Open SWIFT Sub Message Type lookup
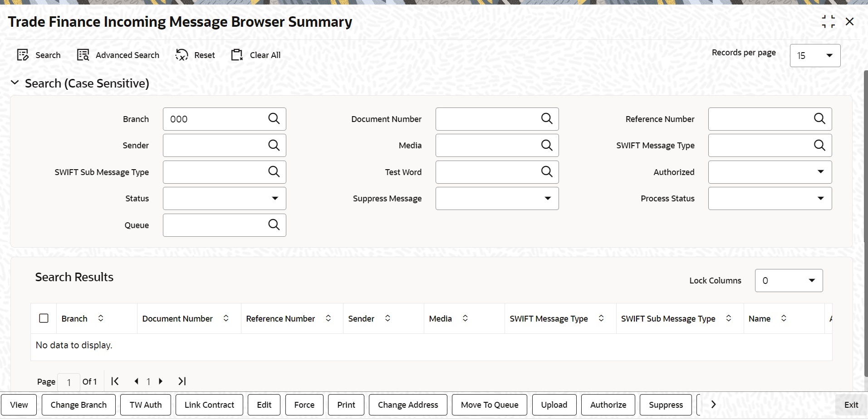This screenshot has width=868, height=420. pyautogui.click(x=274, y=171)
